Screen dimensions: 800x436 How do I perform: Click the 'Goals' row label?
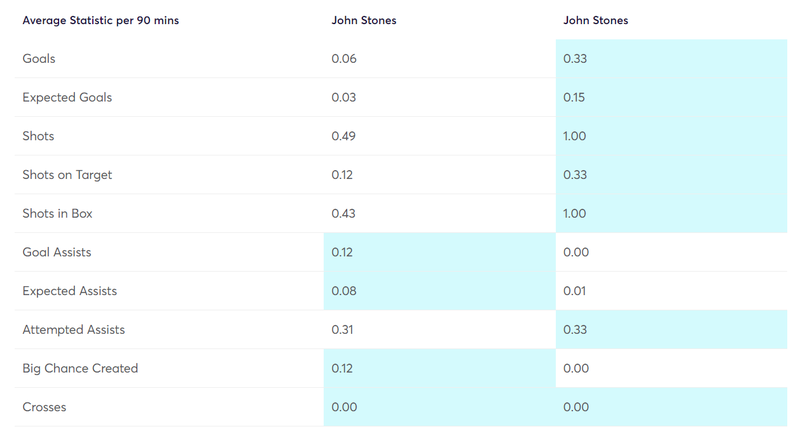(x=39, y=59)
